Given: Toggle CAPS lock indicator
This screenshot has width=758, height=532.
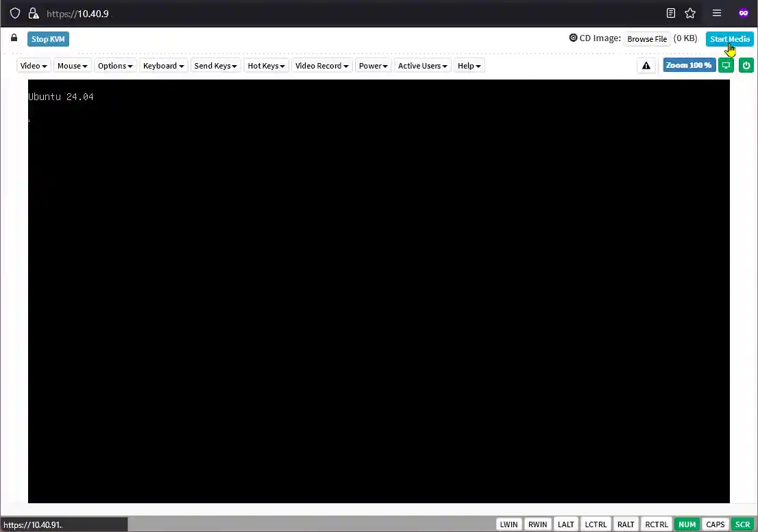Looking at the screenshot, I should click(x=715, y=524).
